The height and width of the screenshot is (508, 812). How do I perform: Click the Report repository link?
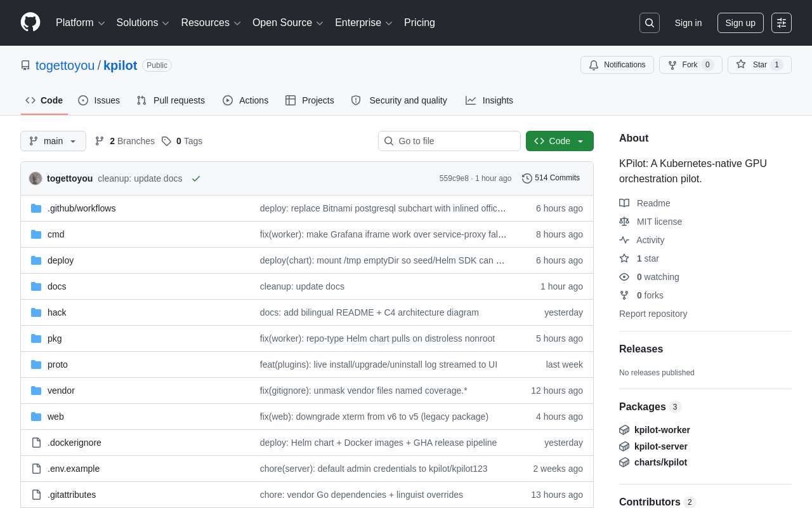pos(653,314)
